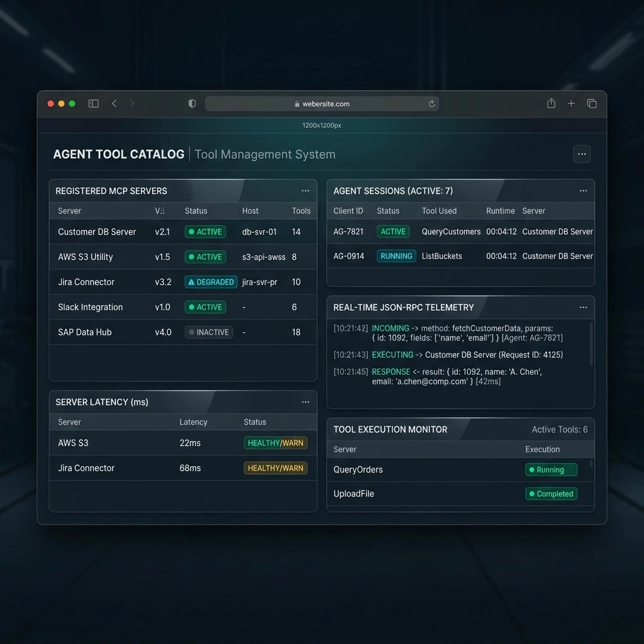Select session AG-0914
The height and width of the screenshot is (644, 644).
(460, 256)
